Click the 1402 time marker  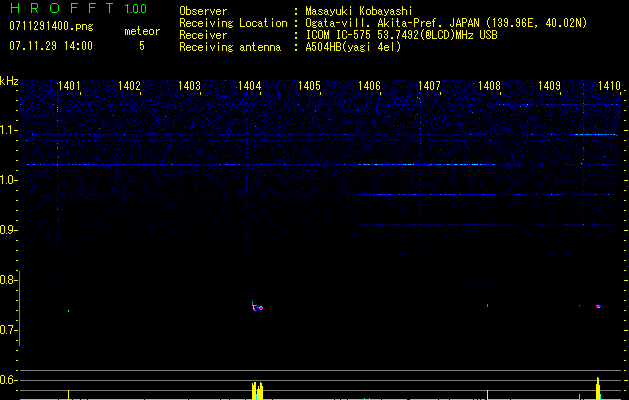pyautogui.click(x=129, y=86)
